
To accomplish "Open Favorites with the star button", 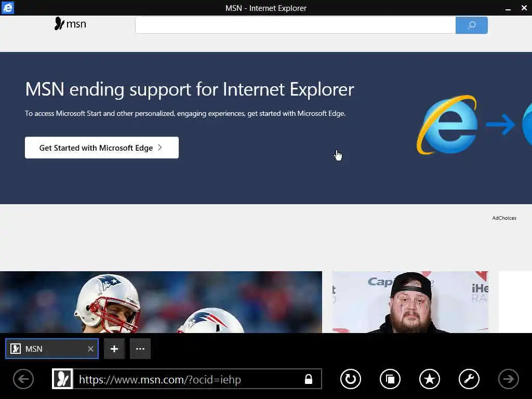I will [430, 379].
